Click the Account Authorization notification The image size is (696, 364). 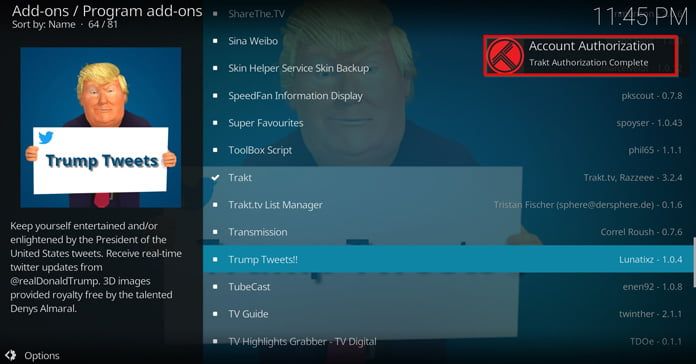click(x=581, y=56)
